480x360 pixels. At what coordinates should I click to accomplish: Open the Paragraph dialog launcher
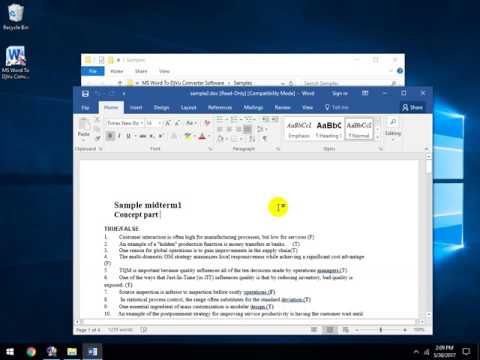click(278, 149)
